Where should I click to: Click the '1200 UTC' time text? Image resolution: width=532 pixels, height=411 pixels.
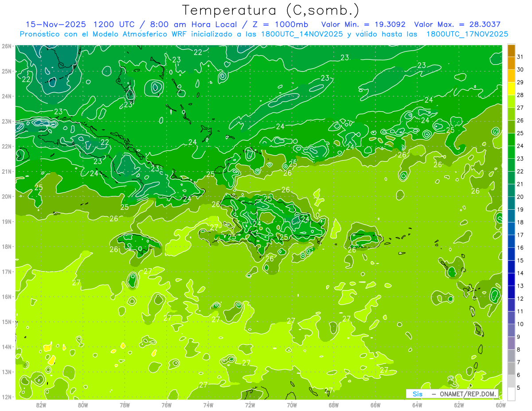114,24
